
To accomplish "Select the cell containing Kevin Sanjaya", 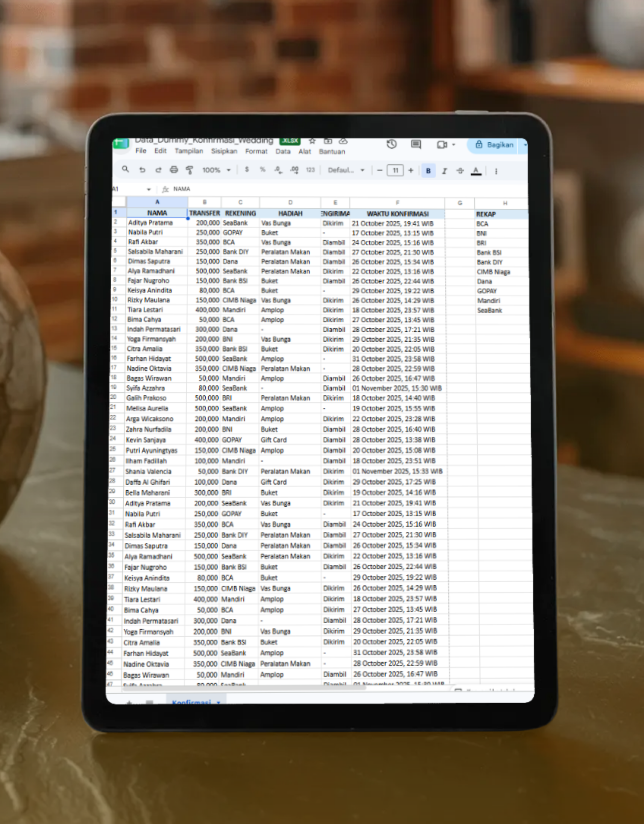I will pyautogui.click(x=155, y=440).
